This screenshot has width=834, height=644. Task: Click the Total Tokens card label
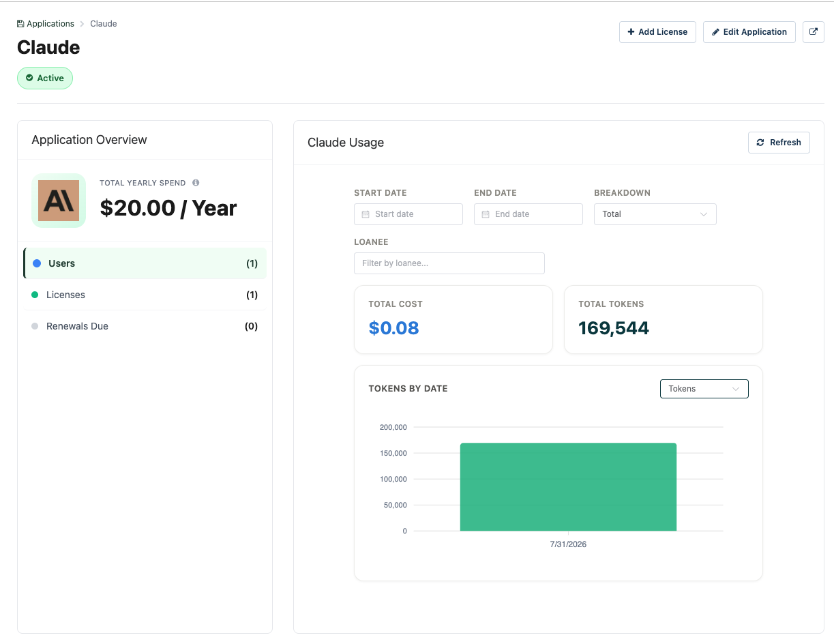tap(611, 304)
